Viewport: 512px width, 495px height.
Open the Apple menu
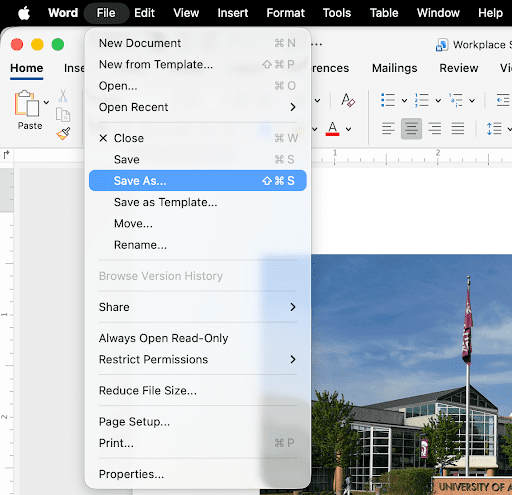pyautogui.click(x=24, y=13)
